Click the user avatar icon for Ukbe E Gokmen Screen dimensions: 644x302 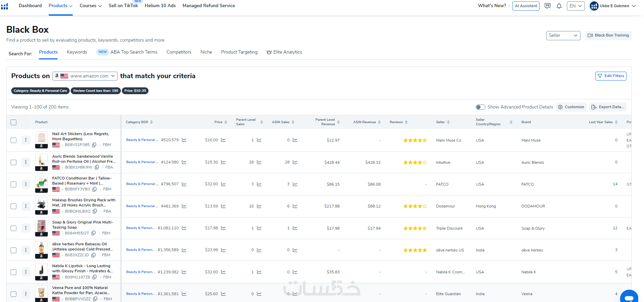click(594, 6)
